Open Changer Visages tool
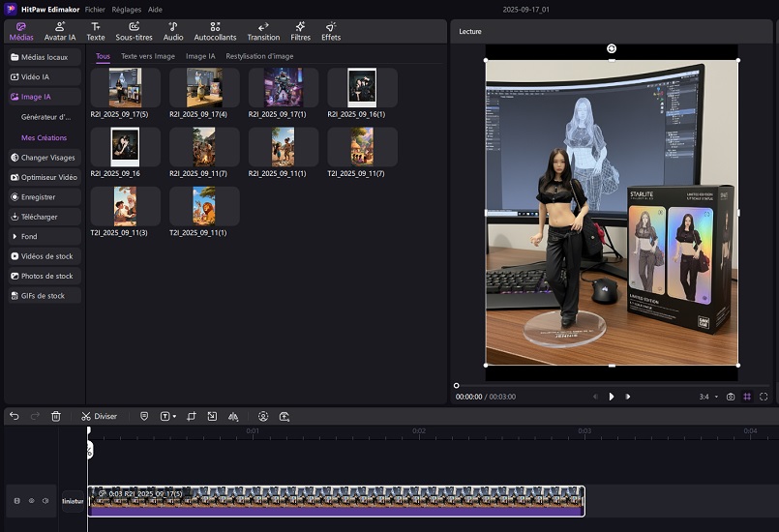779x532 pixels. point(45,158)
